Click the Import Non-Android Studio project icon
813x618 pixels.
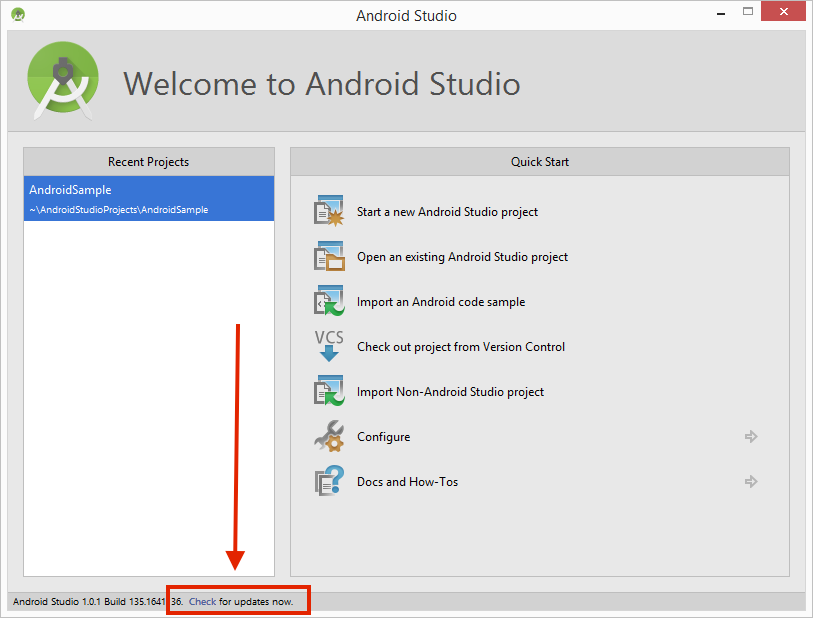coord(329,391)
